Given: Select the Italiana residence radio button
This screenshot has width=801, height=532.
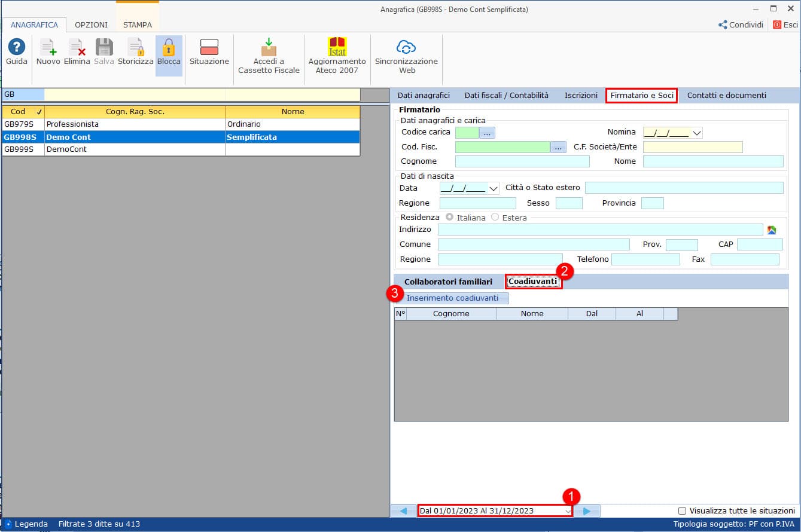Looking at the screenshot, I should [450, 218].
